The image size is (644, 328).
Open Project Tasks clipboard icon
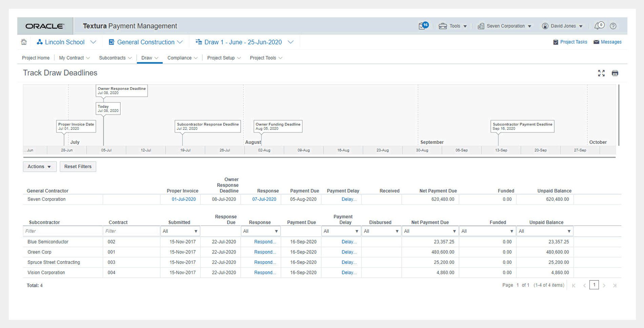click(x=556, y=42)
